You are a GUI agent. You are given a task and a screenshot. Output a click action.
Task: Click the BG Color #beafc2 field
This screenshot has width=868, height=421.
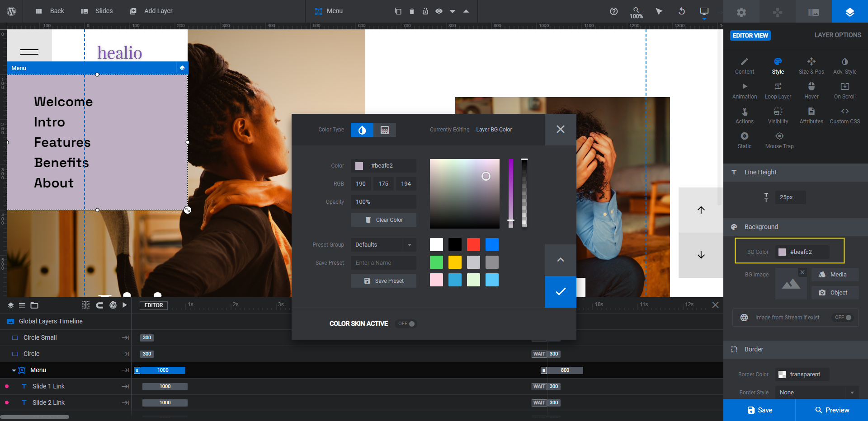pos(802,252)
